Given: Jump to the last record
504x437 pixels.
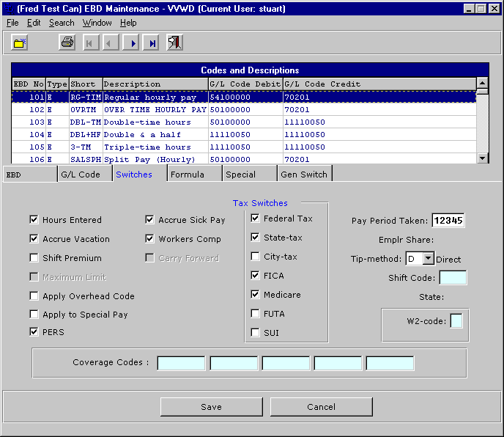Looking at the screenshot, I should [152, 43].
